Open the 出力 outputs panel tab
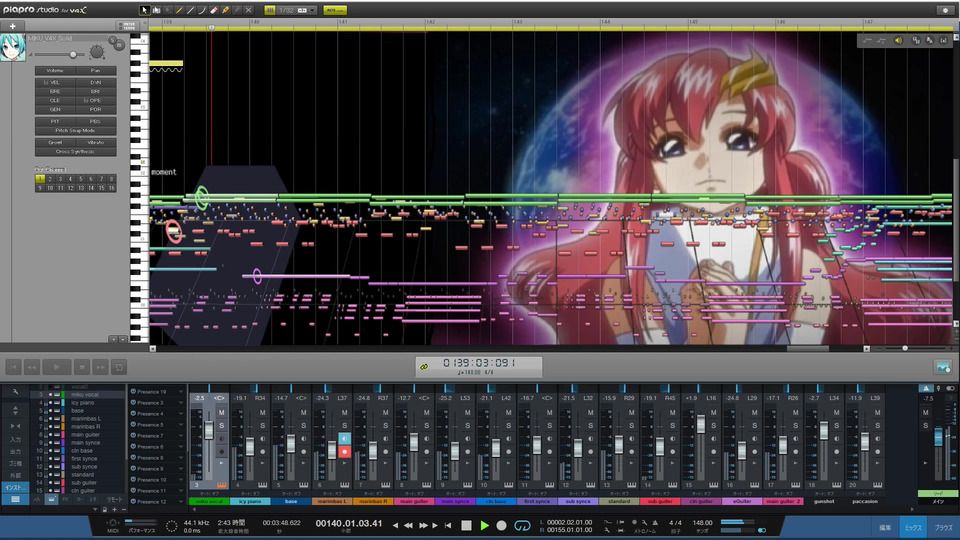 coord(15,452)
